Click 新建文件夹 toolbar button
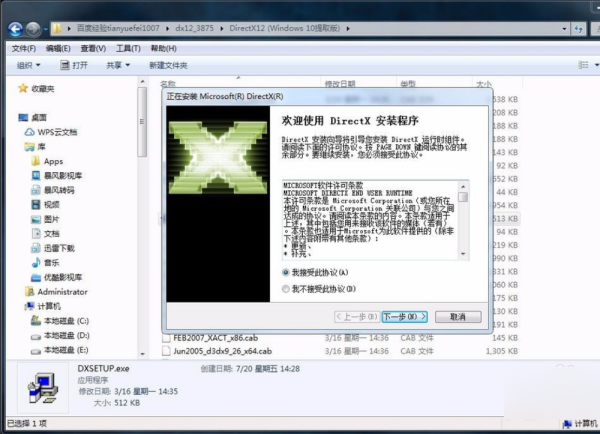 [x=168, y=65]
